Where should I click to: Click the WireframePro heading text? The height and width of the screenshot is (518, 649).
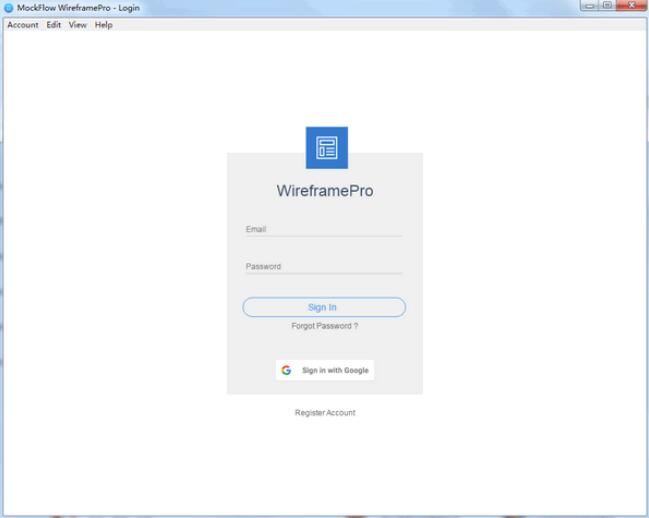(x=325, y=191)
